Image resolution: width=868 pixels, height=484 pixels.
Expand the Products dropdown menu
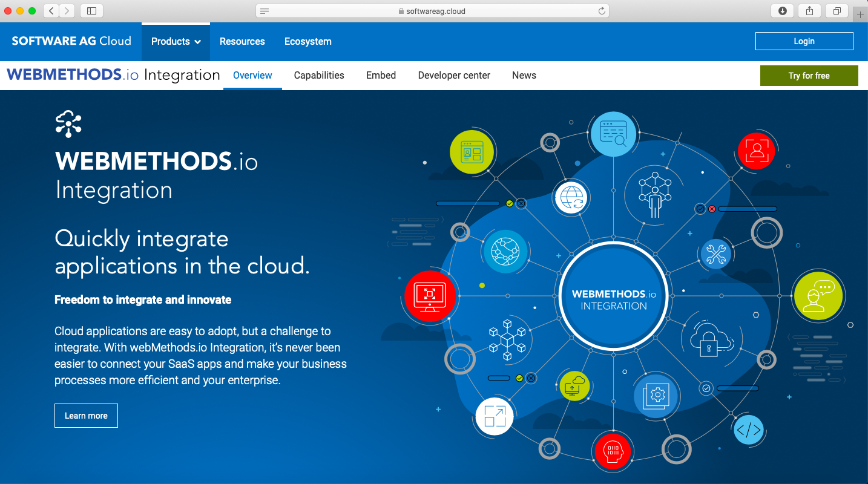pos(176,42)
